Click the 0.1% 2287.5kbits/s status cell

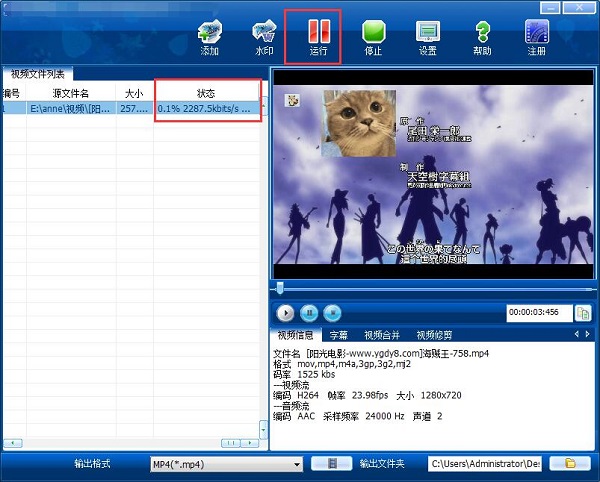click(206, 109)
